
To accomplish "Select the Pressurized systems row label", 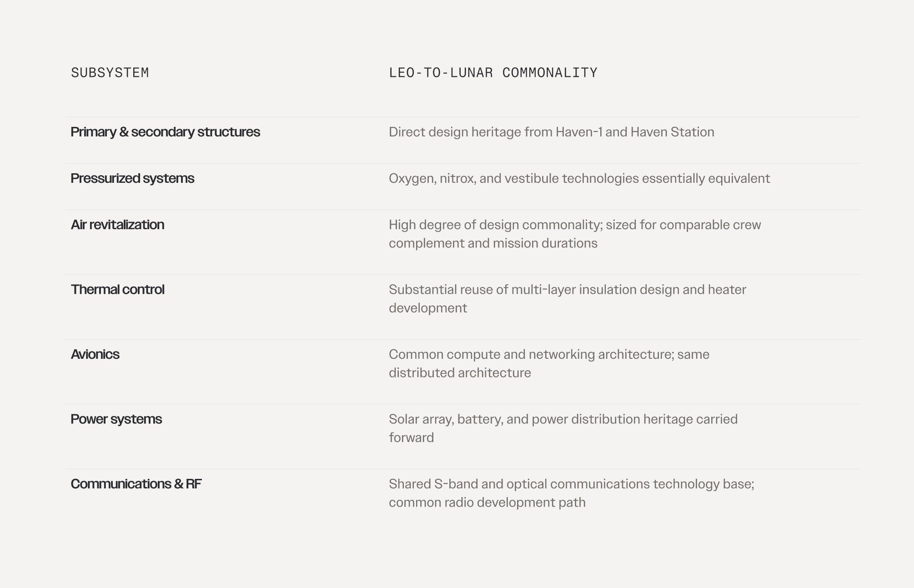I will click(132, 178).
